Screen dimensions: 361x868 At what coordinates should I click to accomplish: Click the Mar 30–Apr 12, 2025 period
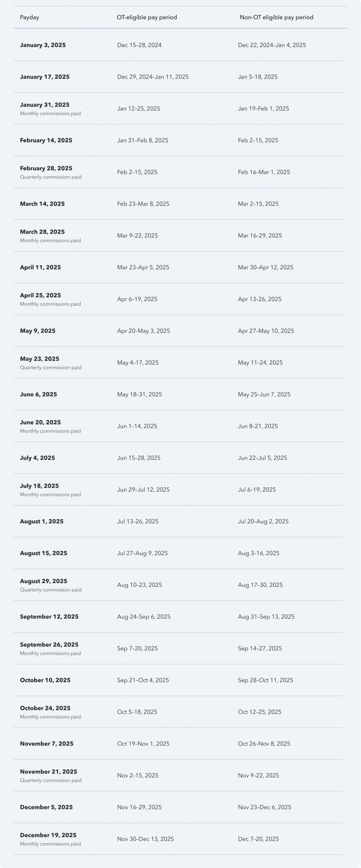(x=266, y=268)
